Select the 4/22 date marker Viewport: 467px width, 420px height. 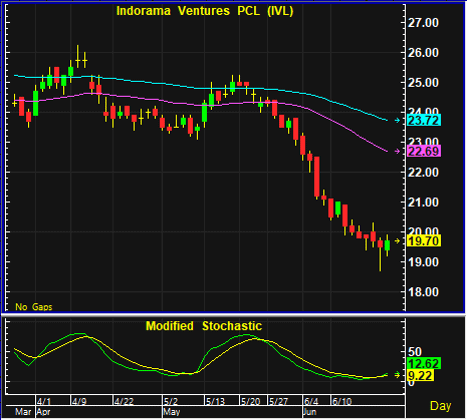click(x=124, y=401)
